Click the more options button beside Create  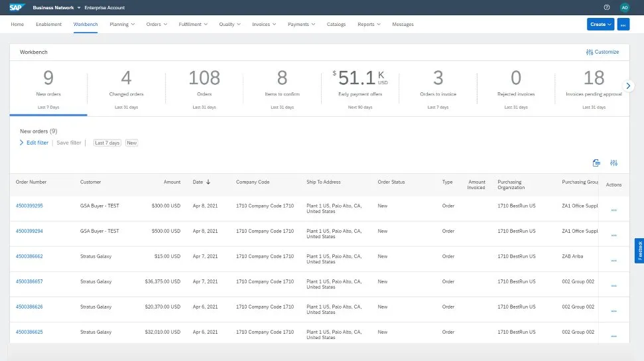click(x=623, y=25)
